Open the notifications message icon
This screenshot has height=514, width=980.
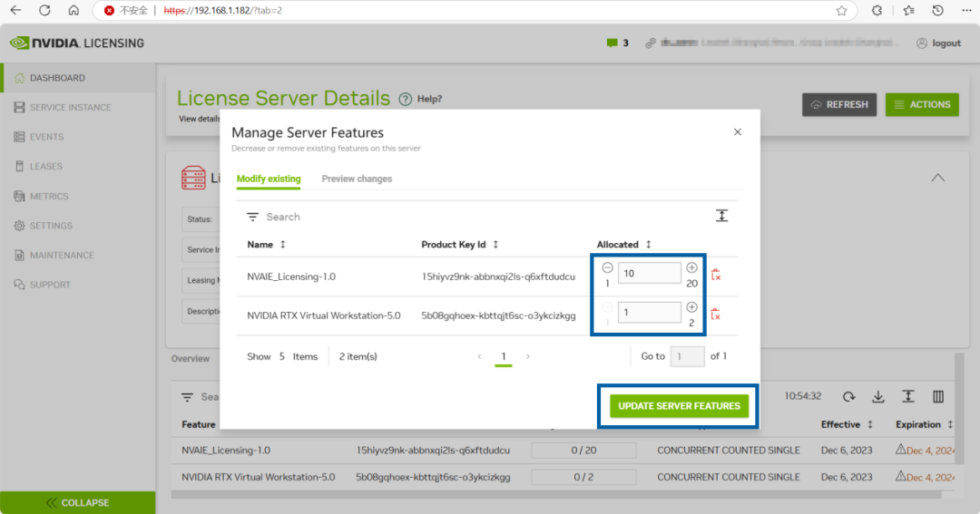pyautogui.click(x=612, y=44)
